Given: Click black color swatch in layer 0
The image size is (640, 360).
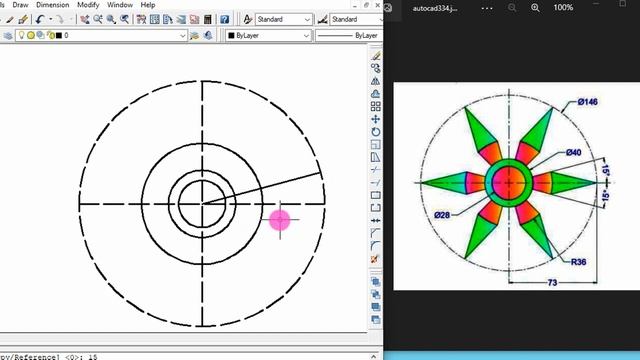Looking at the screenshot, I should coord(59,36).
